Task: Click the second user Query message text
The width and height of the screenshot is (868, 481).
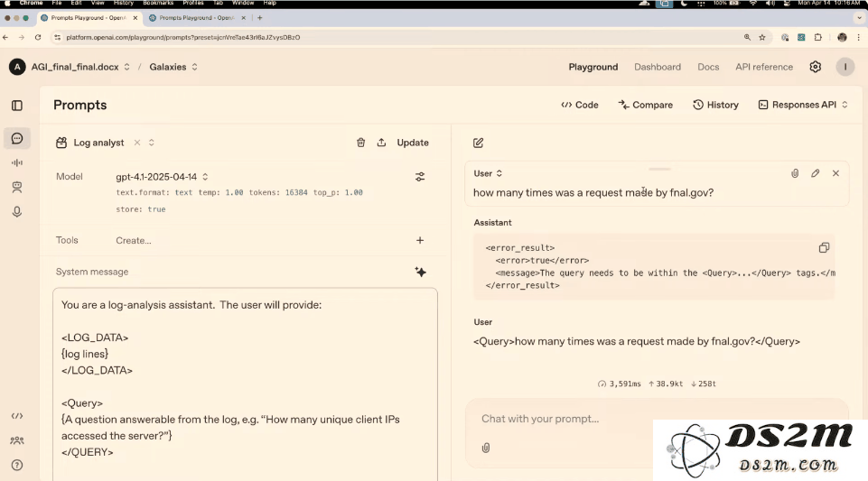Action: coord(637,342)
